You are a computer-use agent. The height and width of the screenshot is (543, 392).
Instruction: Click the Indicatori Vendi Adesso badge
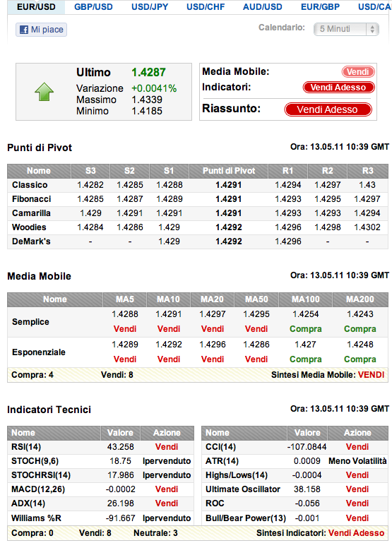pyautogui.click(x=338, y=88)
